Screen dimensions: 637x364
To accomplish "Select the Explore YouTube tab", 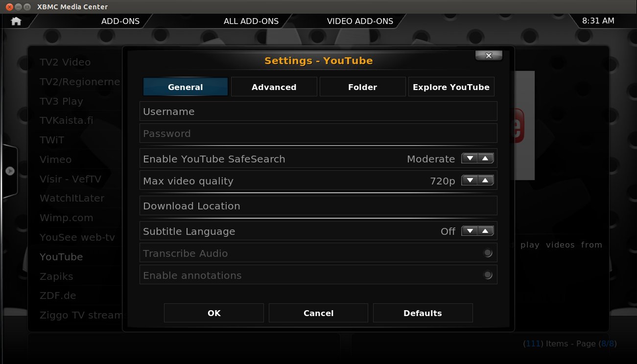I will pos(451,87).
